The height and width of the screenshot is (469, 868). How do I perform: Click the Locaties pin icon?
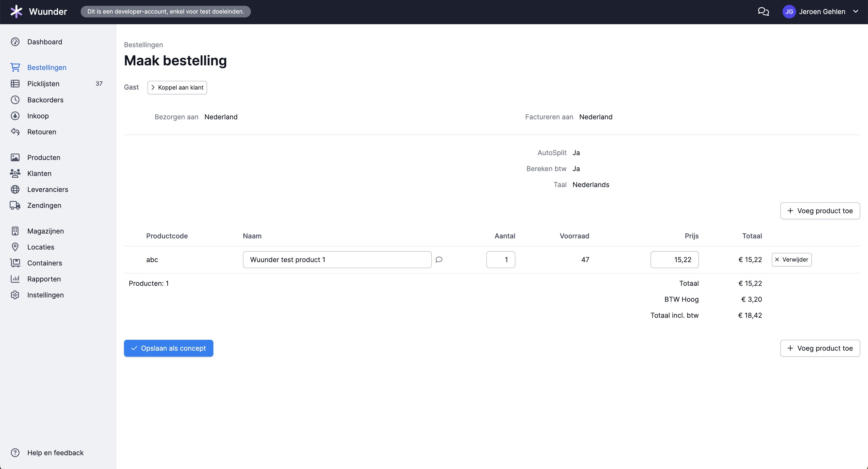click(15, 247)
